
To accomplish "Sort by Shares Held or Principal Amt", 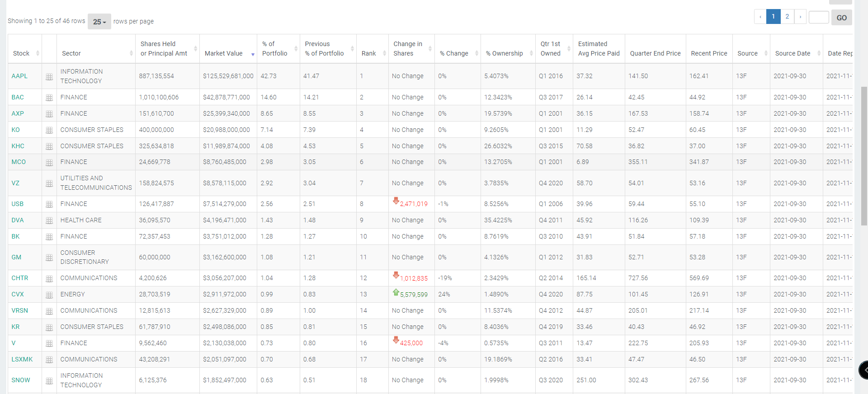I will 167,49.
